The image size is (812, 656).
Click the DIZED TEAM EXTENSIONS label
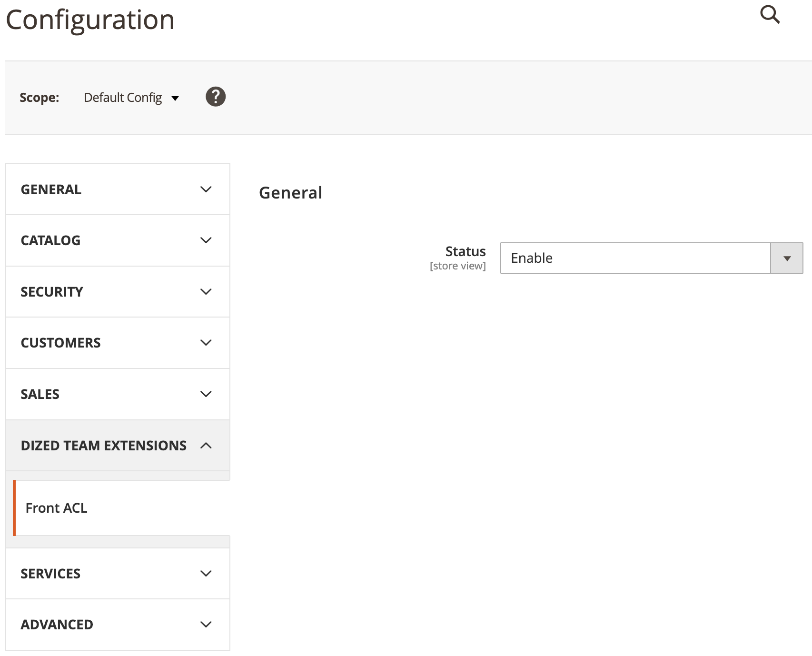[x=103, y=446]
